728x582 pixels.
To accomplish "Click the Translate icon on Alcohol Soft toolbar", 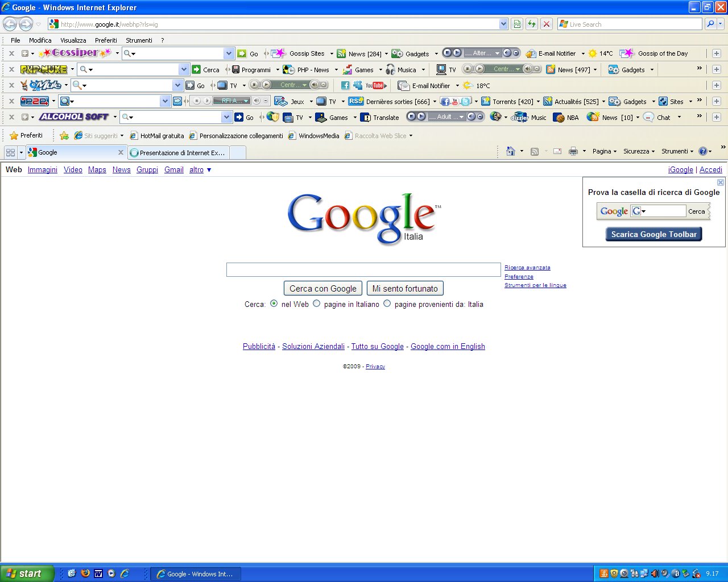I will 366,118.
